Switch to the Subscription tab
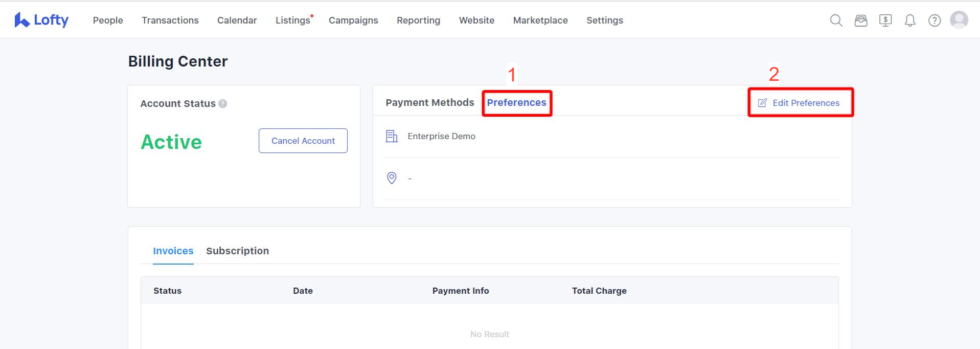980x349 pixels. point(237,251)
